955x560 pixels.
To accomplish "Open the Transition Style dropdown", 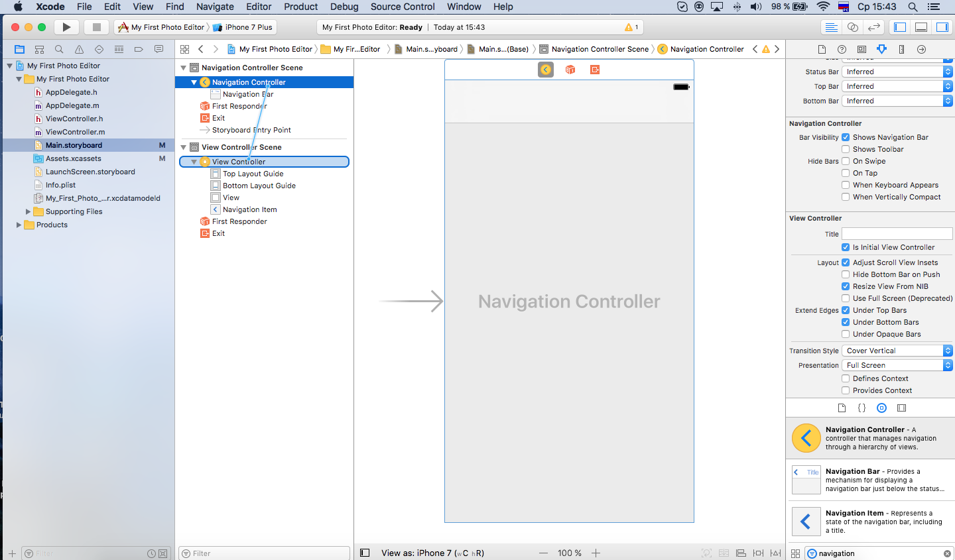I will point(897,351).
